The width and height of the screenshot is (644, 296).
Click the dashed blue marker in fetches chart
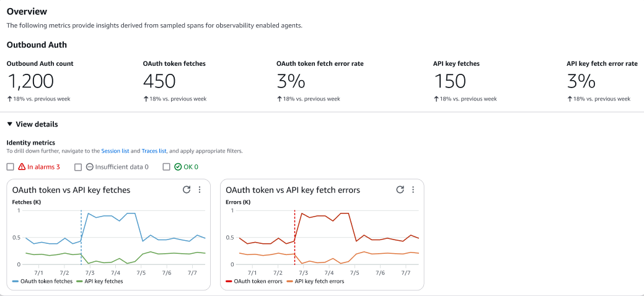pyautogui.click(x=81, y=236)
